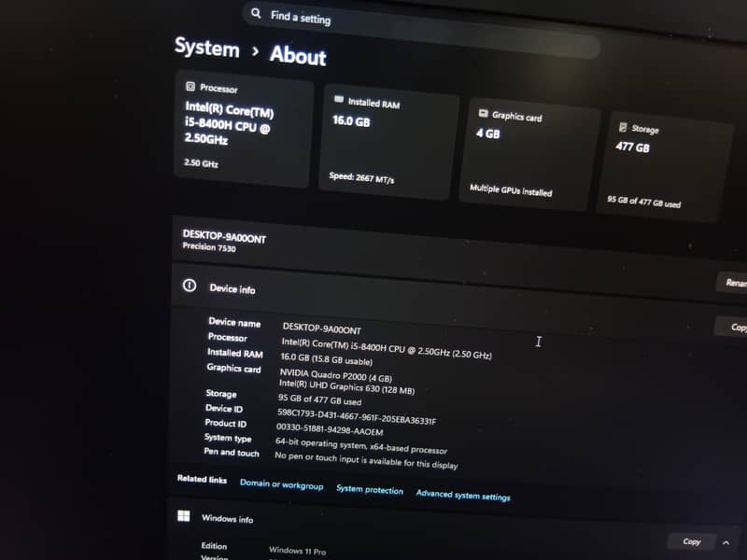Screen dimensions: 747x560
Task: Click the Windows info section title
Action: click(227, 519)
